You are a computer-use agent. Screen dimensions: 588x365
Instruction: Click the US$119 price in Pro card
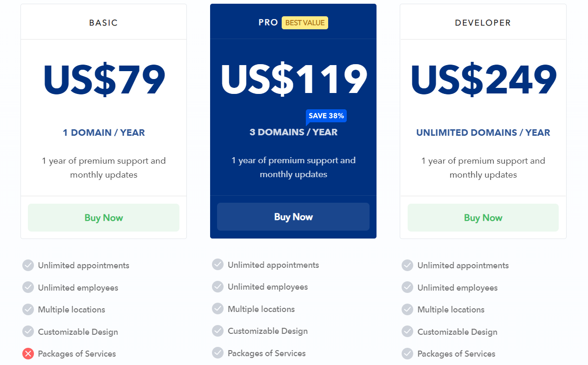click(293, 80)
